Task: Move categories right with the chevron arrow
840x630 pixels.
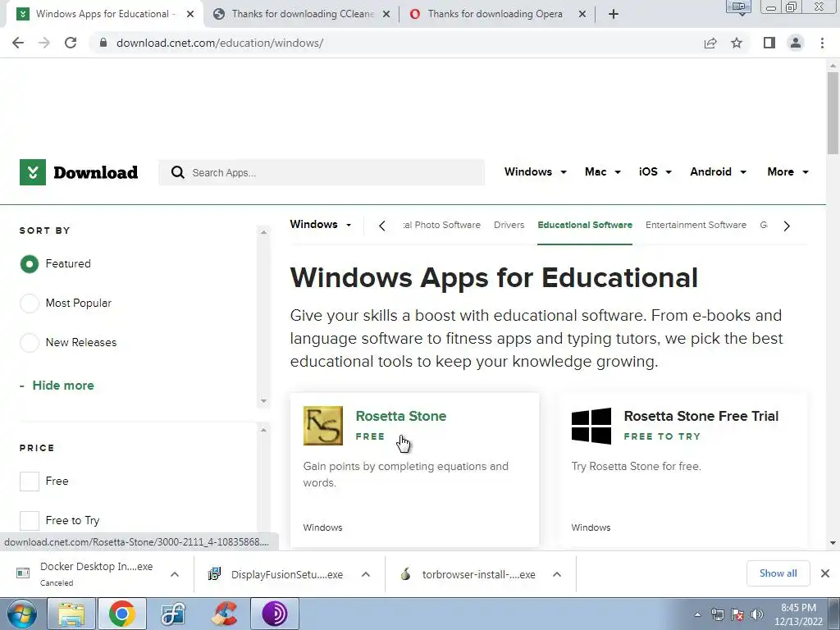Action: click(x=787, y=226)
